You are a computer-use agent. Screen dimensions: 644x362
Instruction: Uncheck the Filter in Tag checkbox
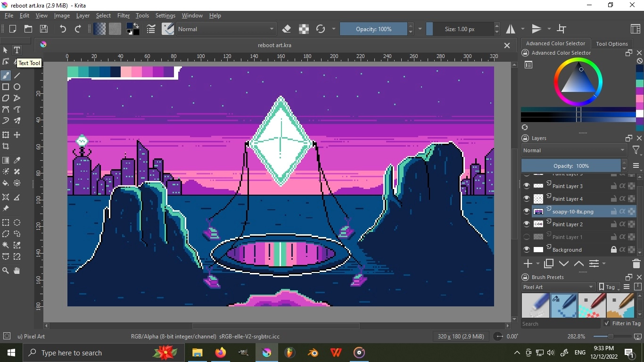click(x=607, y=323)
